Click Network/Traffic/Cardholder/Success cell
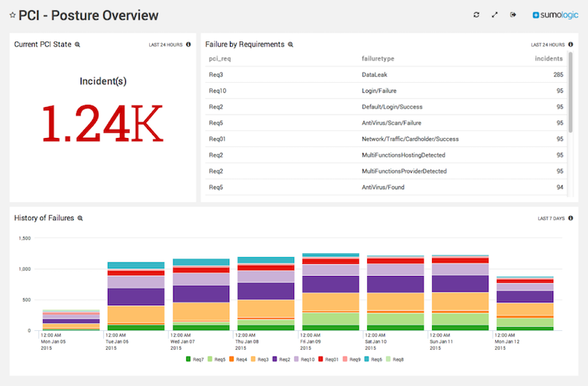 [x=410, y=139]
